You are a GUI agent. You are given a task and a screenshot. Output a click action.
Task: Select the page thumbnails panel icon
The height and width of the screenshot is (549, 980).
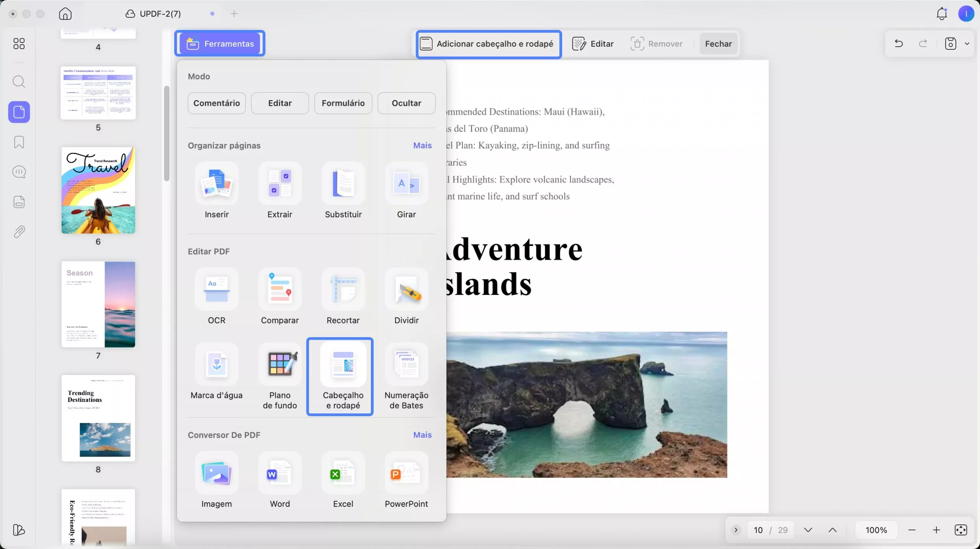click(19, 112)
